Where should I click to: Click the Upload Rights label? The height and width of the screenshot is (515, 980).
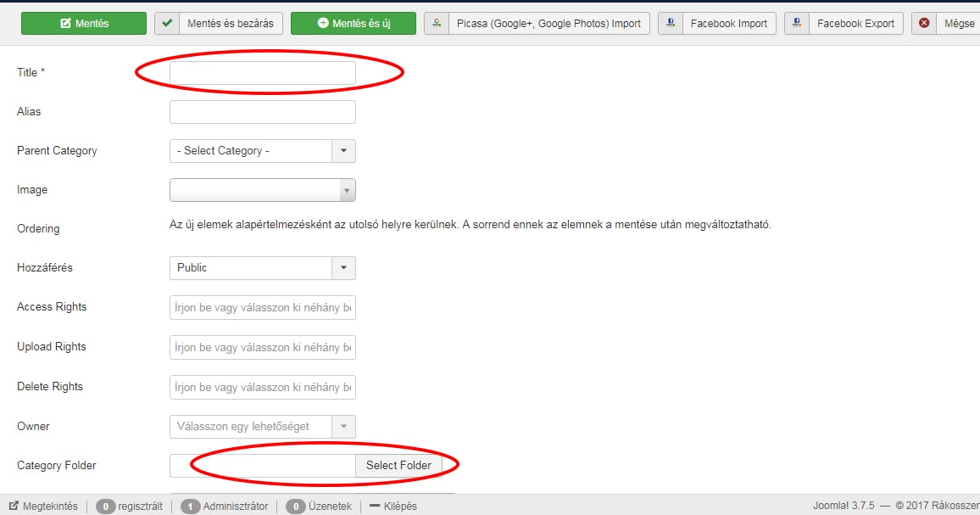pyautogui.click(x=51, y=347)
